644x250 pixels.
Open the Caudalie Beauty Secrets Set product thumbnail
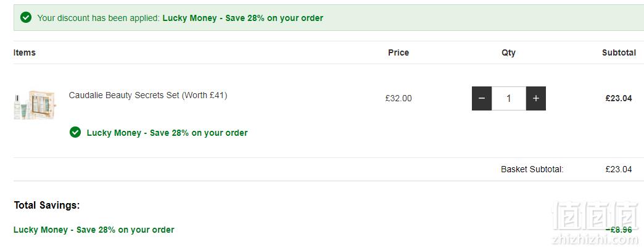point(35,106)
